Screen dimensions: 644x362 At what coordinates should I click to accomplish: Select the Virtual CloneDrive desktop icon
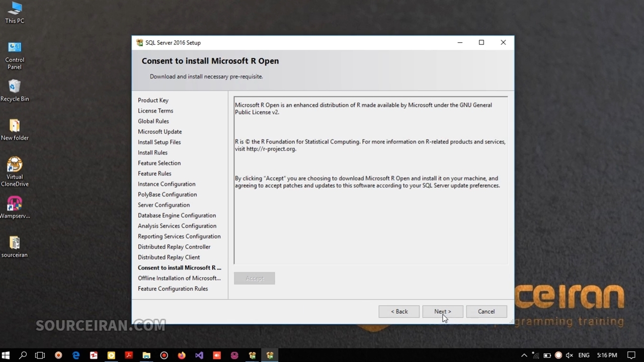click(15, 171)
